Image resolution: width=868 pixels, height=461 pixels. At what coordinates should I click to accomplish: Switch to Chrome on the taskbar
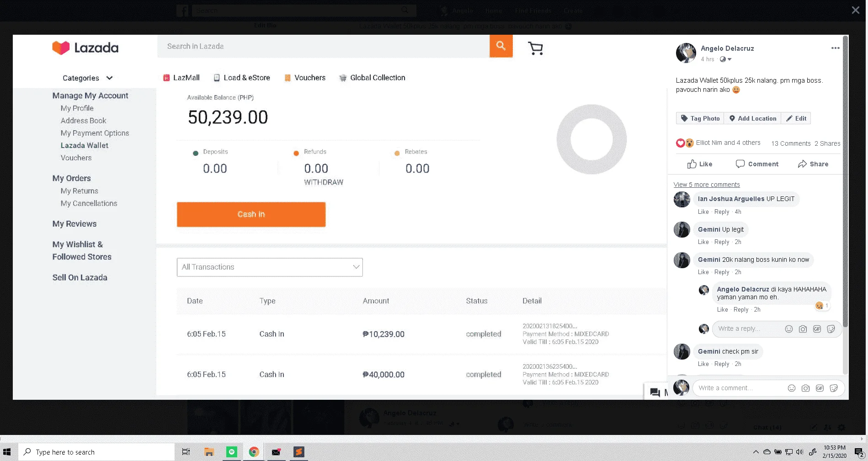click(254, 452)
